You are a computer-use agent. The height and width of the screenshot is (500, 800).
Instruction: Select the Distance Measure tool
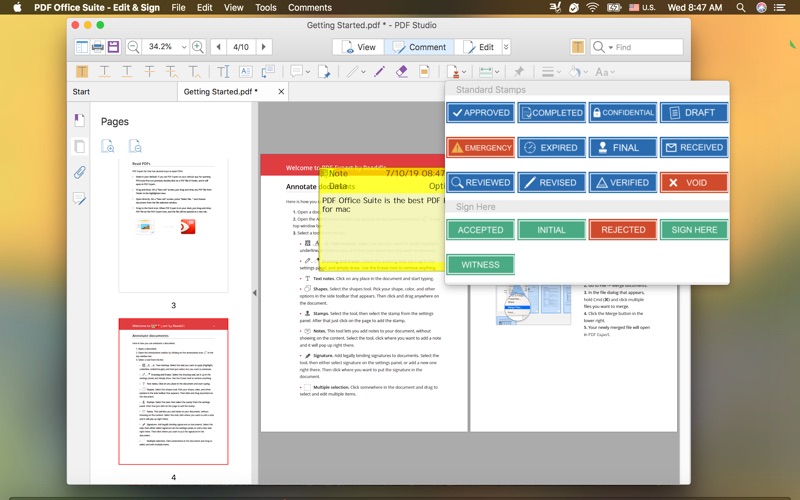click(486, 71)
